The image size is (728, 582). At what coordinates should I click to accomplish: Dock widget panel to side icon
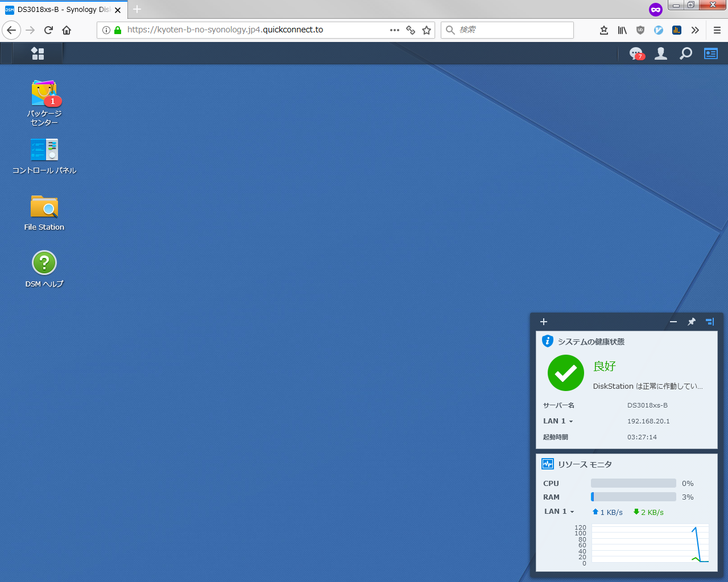(x=710, y=322)
